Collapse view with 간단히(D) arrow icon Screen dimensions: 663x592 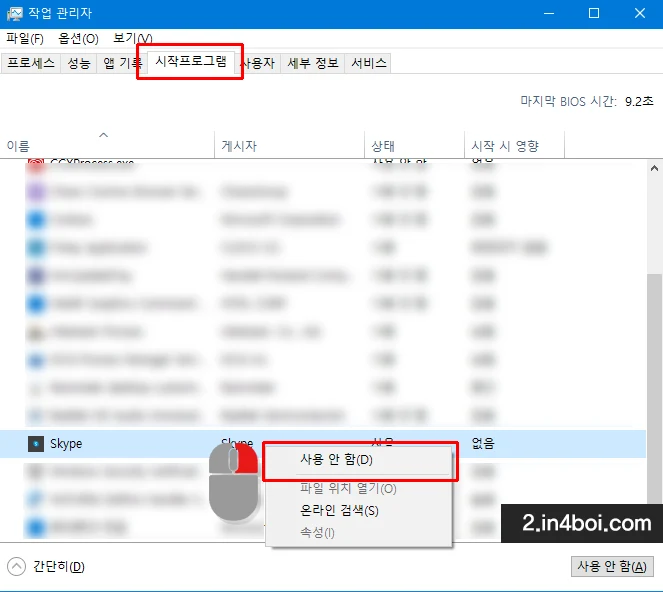click(16, 566)
